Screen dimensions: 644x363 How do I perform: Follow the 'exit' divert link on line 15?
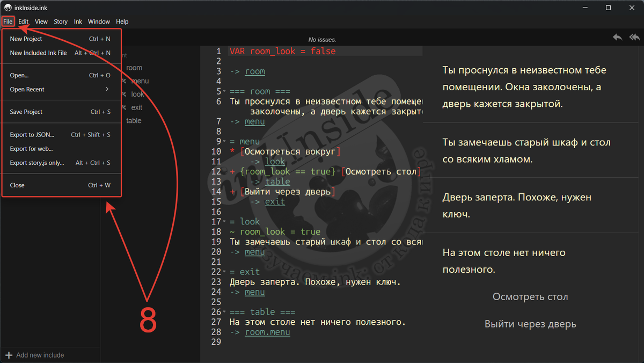click(x=275, y=201)
